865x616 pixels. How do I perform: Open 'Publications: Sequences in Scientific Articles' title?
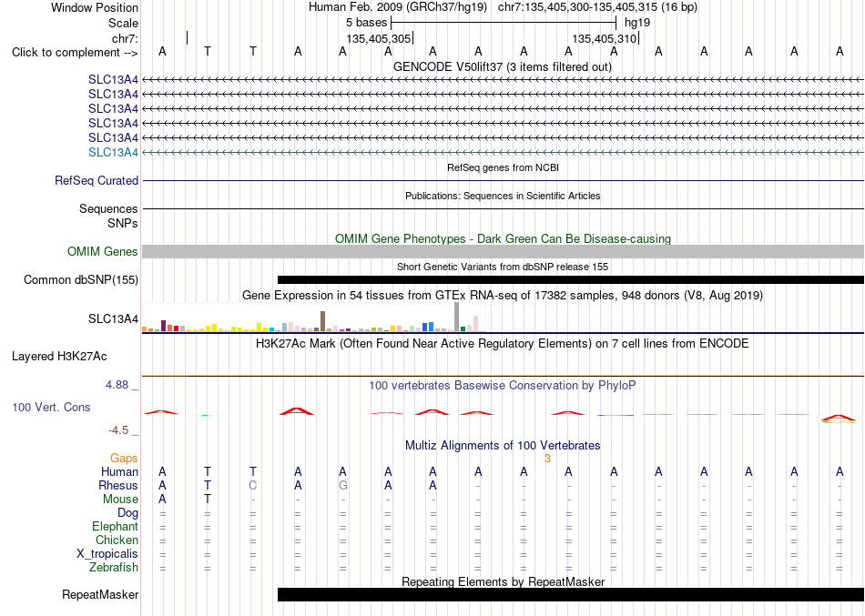503,196
